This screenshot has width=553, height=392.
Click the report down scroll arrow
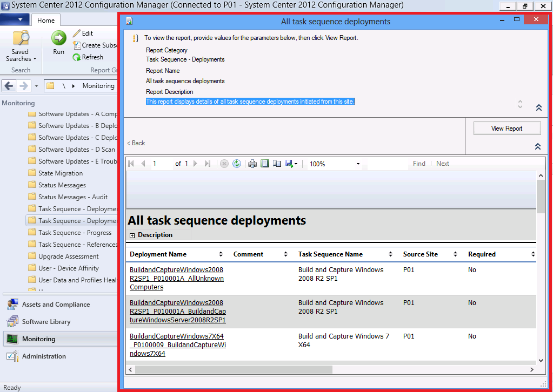point(541,360)
